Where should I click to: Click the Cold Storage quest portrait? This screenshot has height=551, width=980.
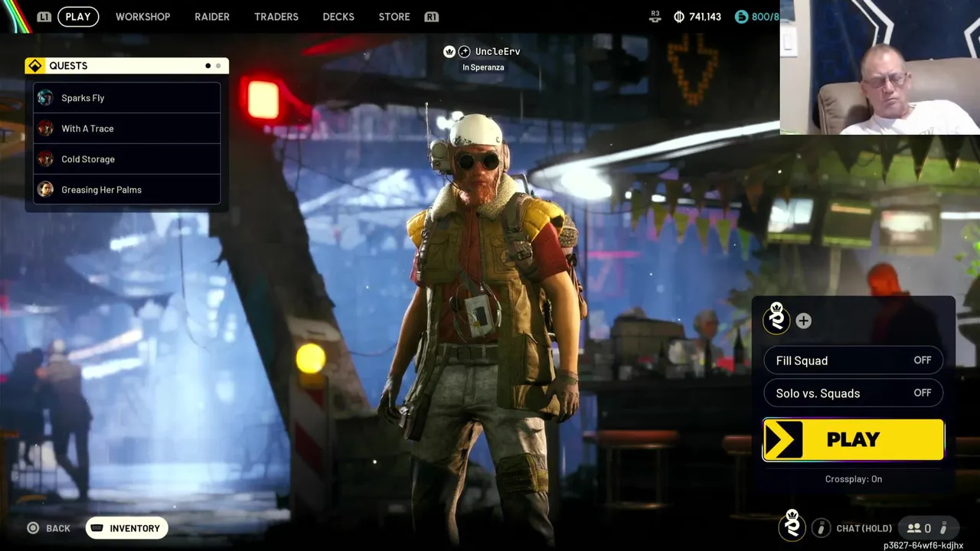[x=46, y=159]
